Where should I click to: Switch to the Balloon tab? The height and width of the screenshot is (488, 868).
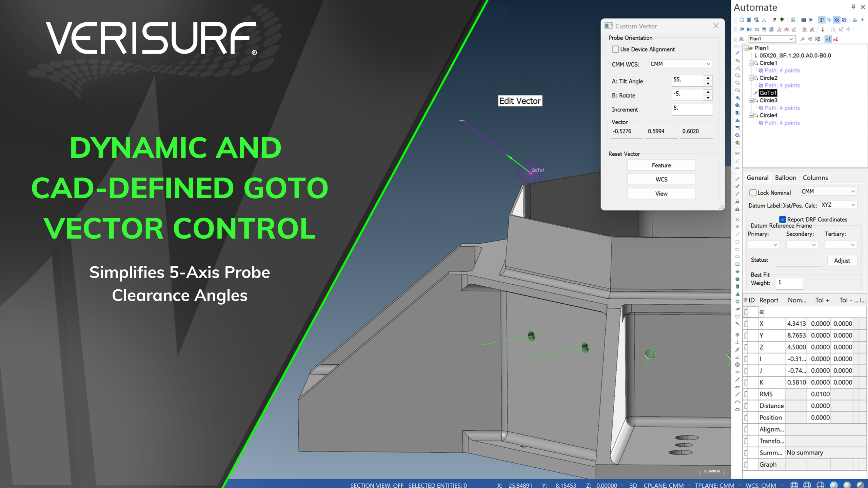(x=785, y=178)
